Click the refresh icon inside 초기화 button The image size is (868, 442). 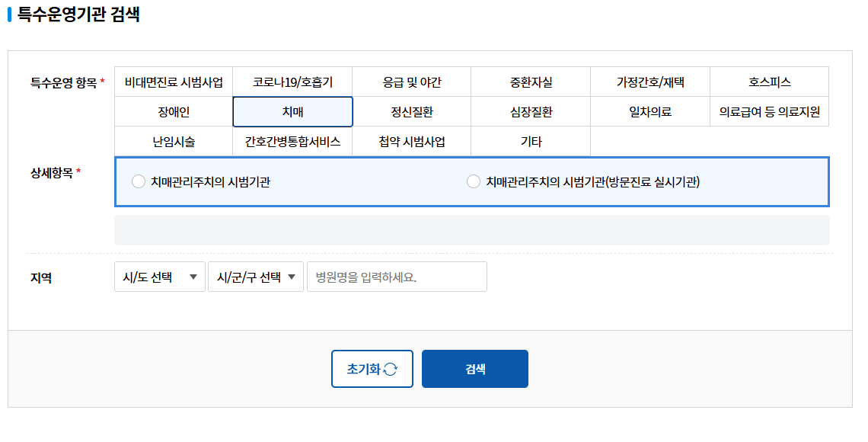pos(391,368)
